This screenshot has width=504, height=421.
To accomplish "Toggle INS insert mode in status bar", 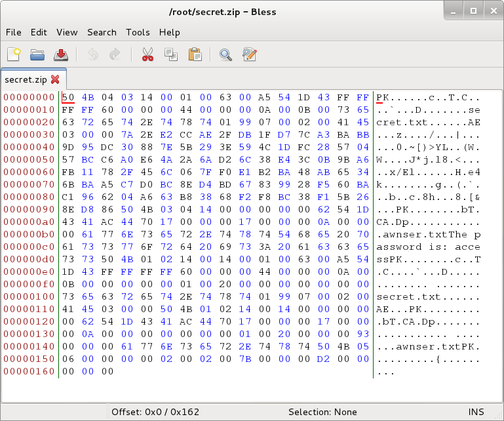I will tap(476, 412).
